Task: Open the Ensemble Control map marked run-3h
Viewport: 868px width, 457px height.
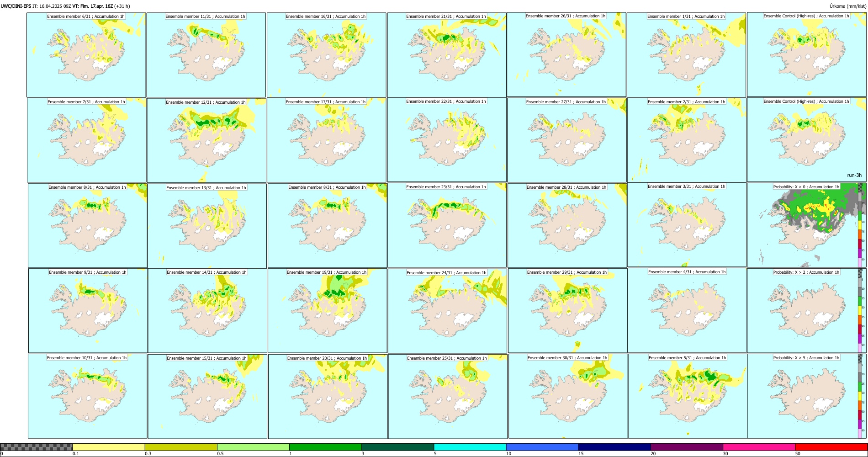Action: pos(807,140)
